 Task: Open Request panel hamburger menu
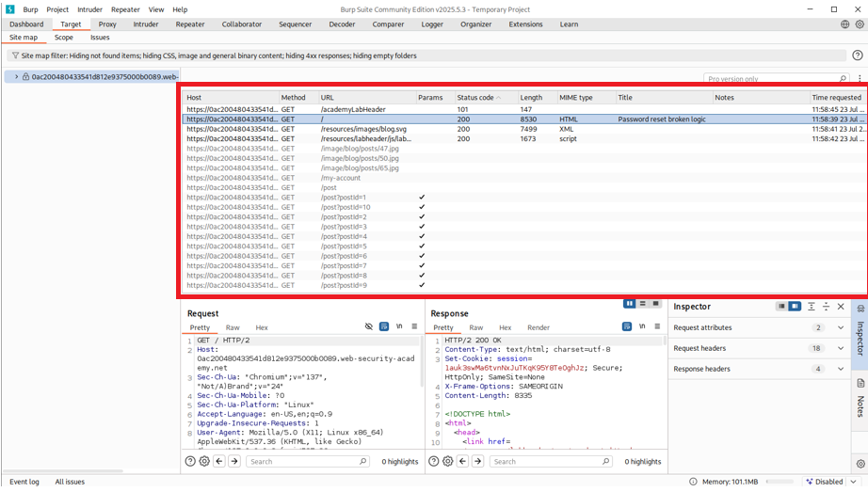(414, 326)
